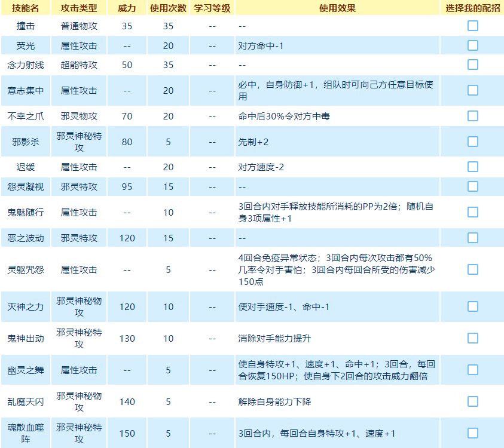Viewport: 504px width, 448px height.
Task: Click the 技能名 column header
Action: [x=25, y=8]
